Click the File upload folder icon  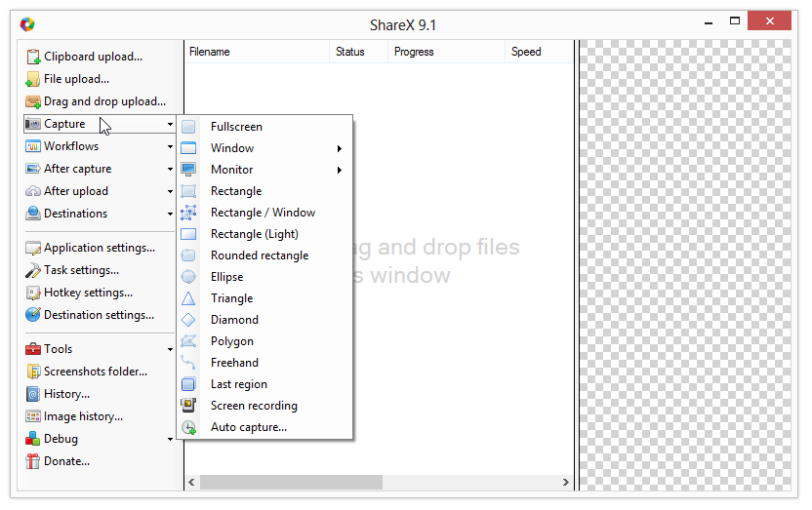(33, 79)
